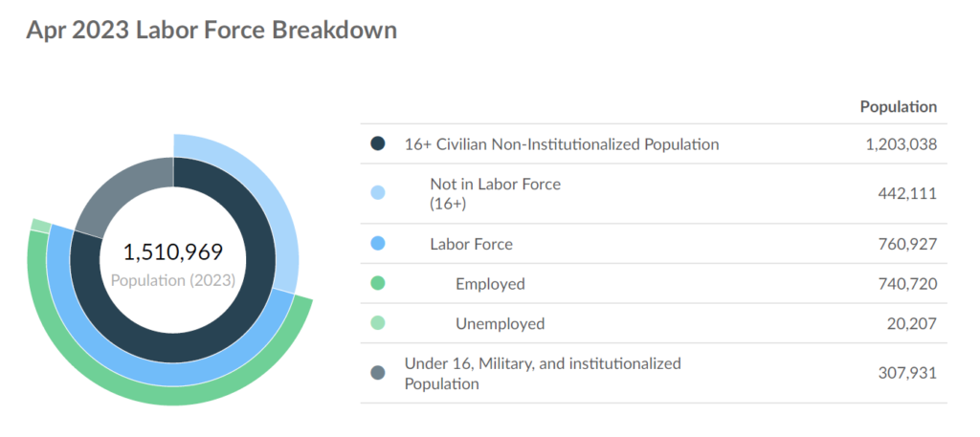
Task: Click the blue Labor Force legend dot
Action: (377, 244)
